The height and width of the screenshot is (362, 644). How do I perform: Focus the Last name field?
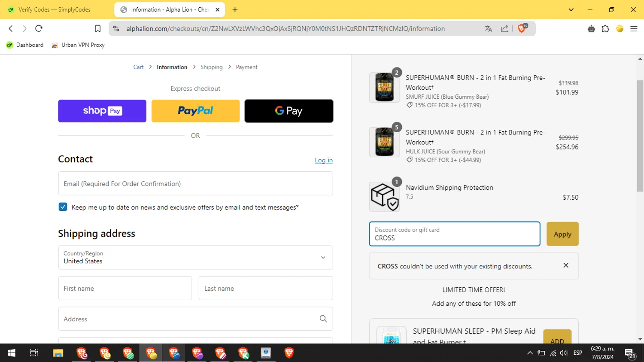[x=266, y=288]
